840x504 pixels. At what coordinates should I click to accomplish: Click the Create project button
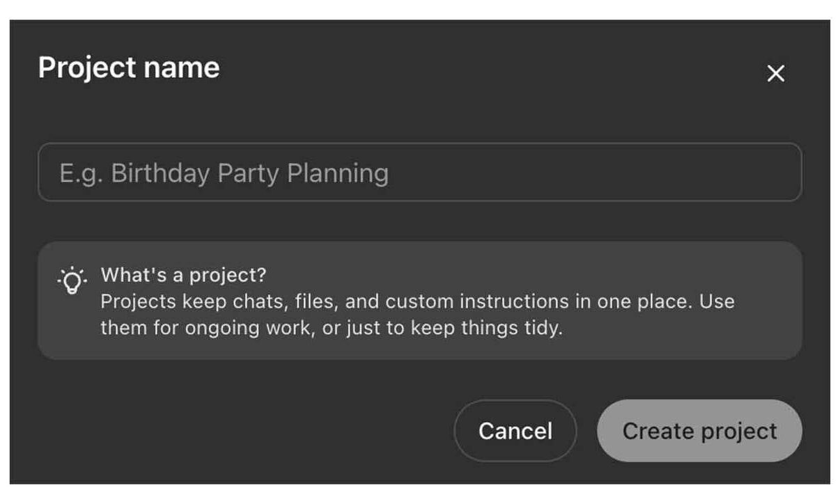tap(699, 431)
